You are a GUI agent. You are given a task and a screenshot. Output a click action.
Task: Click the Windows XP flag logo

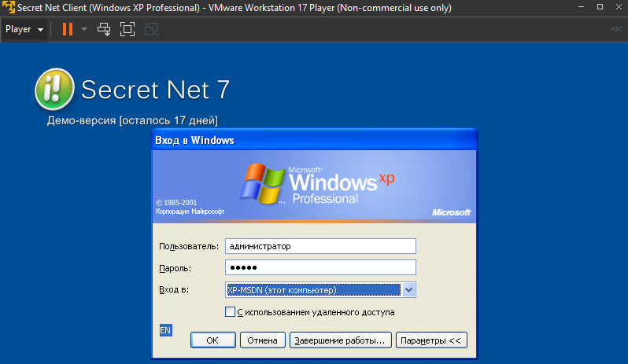click(262, 184)
